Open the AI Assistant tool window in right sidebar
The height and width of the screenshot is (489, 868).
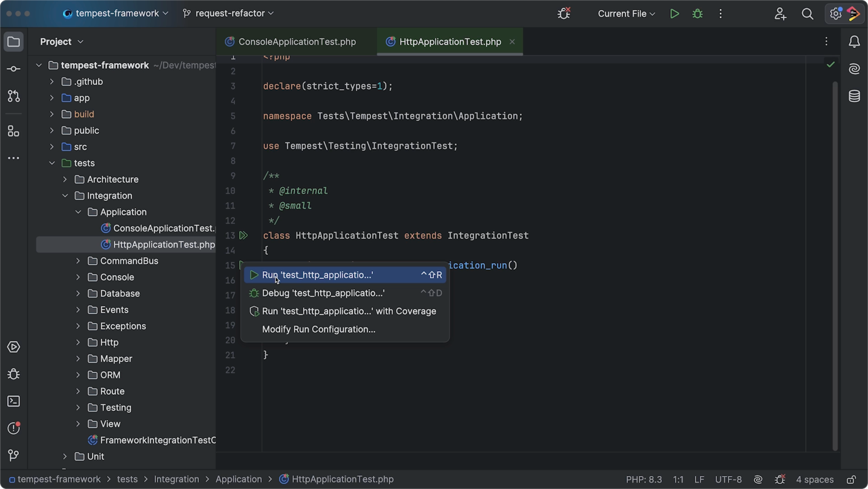coord(854,69)
